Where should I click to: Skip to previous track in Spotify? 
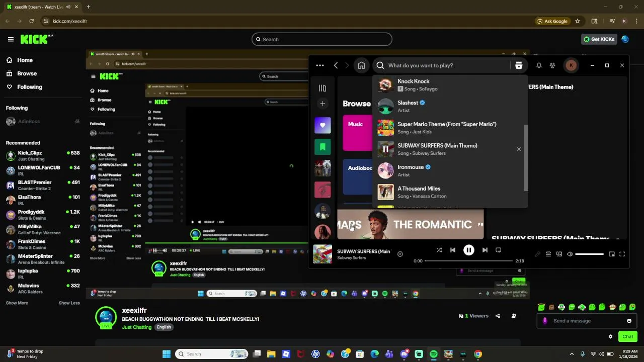click(x=453, y=250)
